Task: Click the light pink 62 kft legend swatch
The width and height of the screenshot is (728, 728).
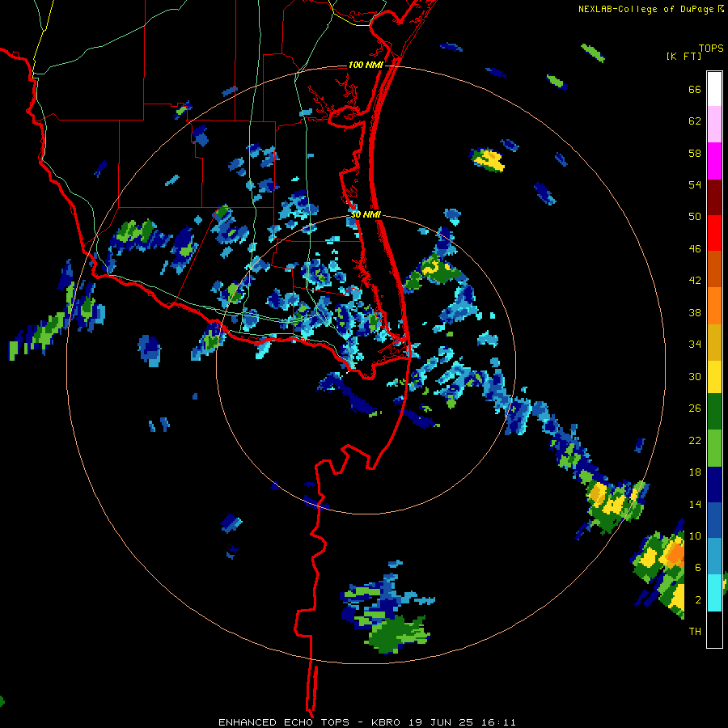Action: [714, 124]
